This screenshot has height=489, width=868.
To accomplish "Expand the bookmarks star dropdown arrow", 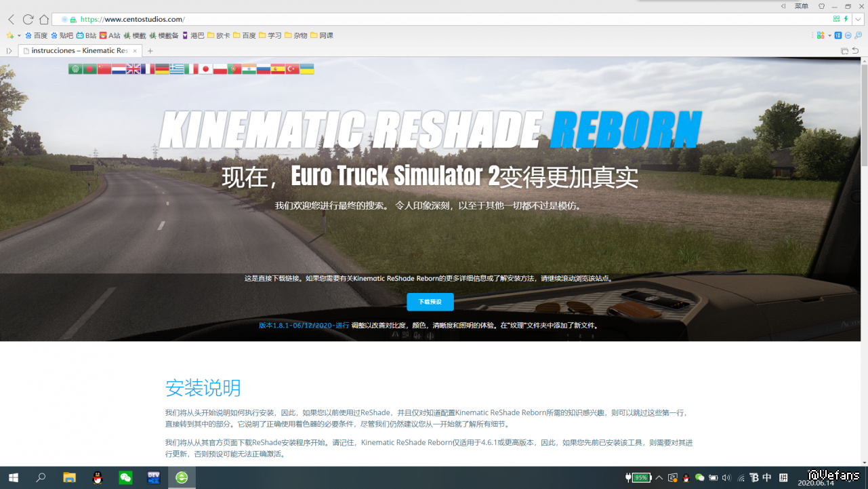I will click(19, 35).
